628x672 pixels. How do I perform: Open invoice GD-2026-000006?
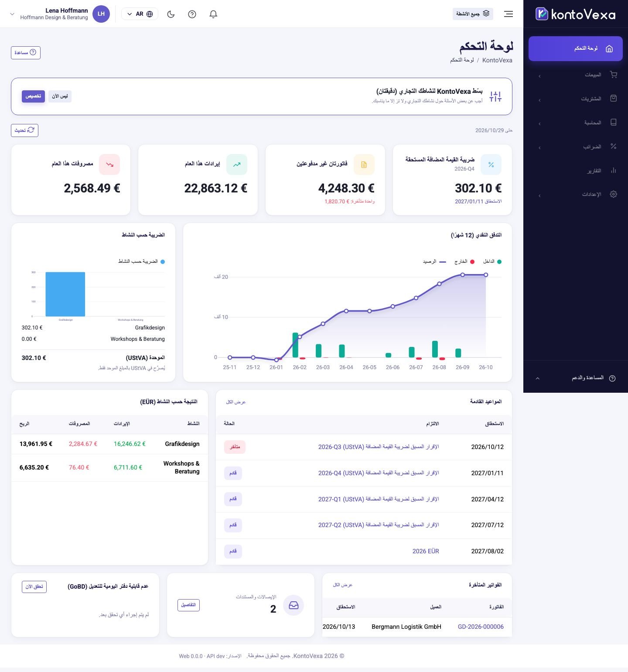click(481, 627)
